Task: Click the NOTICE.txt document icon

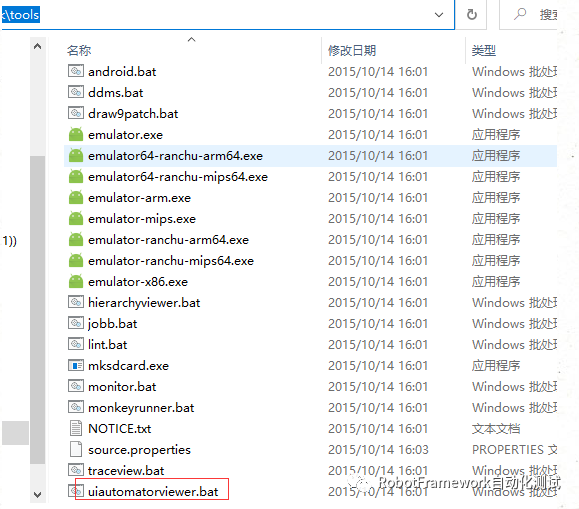Action: [76, 428]
